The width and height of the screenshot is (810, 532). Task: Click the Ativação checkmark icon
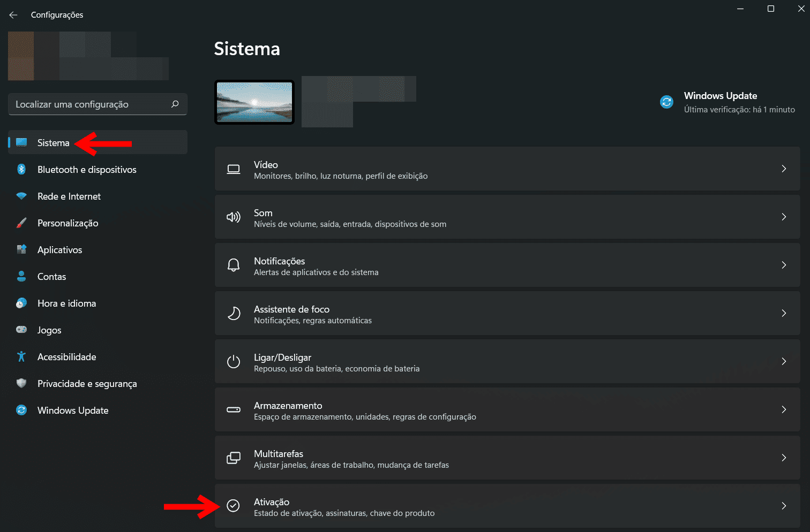coord(234,505)
